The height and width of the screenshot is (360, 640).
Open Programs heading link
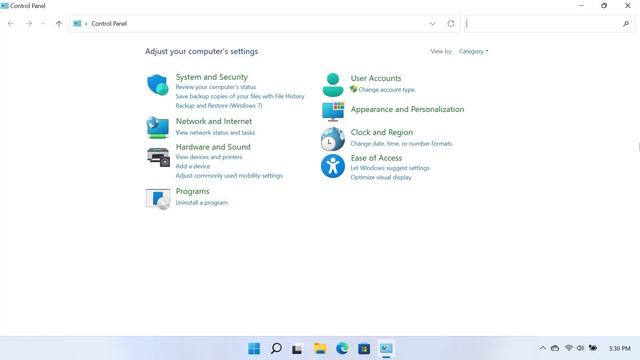192,191
